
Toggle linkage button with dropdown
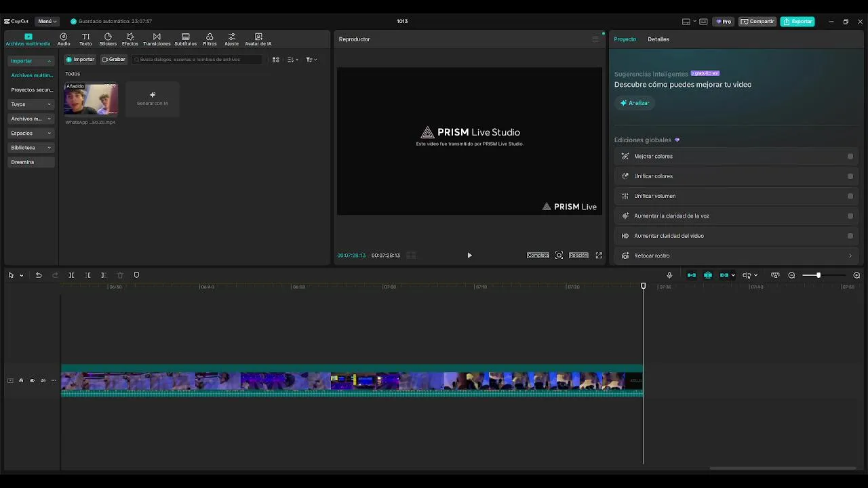point(727,275)
